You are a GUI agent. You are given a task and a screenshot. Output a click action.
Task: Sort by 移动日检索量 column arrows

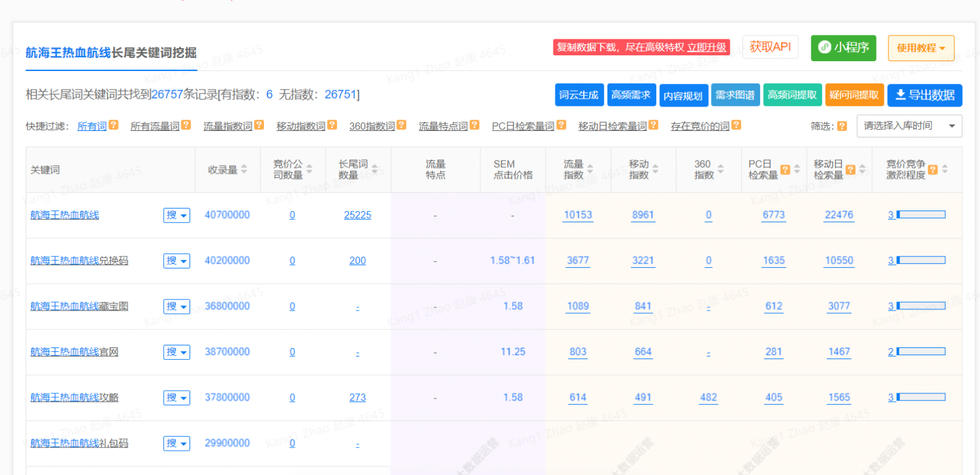pyautogui.click(x=862, y=169)
